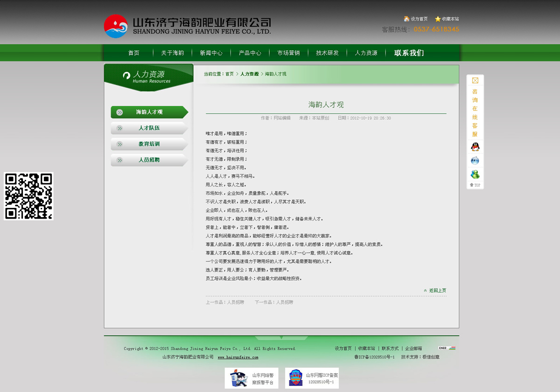Click the EN22 statistics badge in footer
The height and width of the screenshot is (392, 560).
click(x=447, y=348)
